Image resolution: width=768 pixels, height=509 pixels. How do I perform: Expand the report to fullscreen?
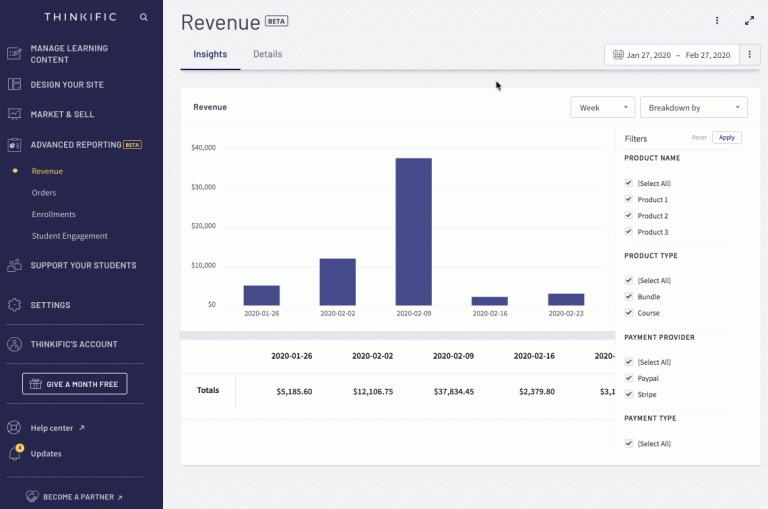click(x=749, y=20)
